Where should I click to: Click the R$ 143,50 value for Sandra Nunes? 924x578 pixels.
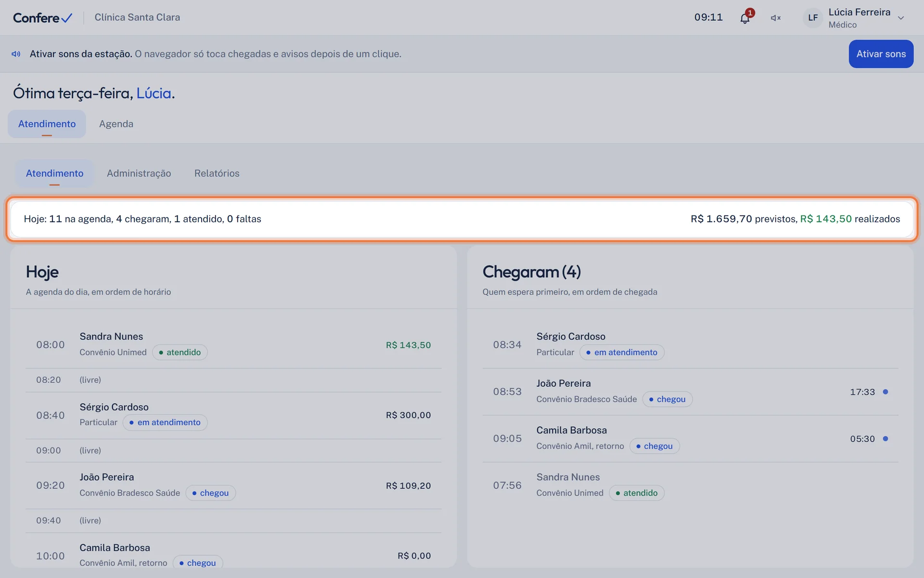point(408,345)
